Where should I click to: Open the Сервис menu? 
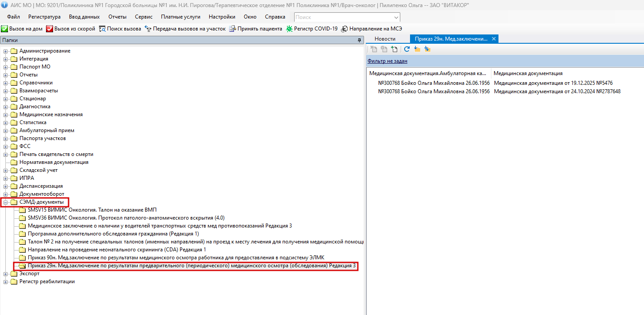(x=144, y=17)
